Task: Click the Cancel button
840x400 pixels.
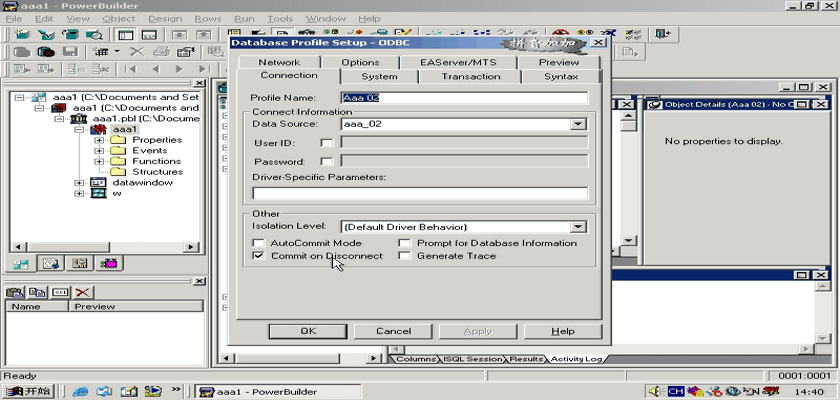Action: [x=393, y=331]
